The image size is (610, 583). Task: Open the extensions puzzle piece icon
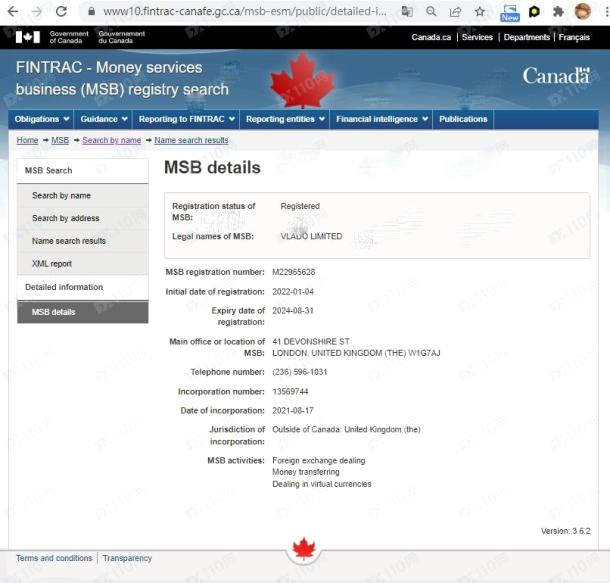[x=558, y=12]
